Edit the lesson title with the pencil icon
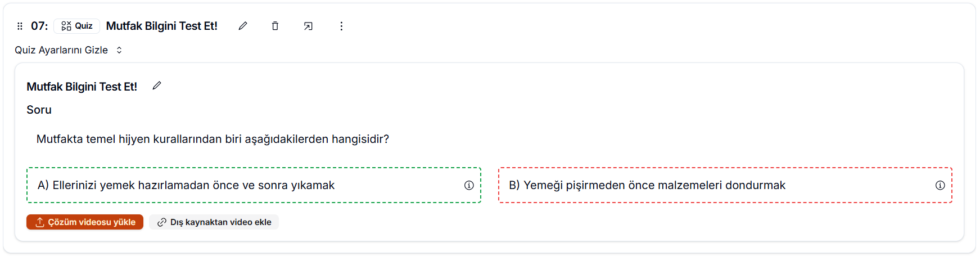Viewport: 980px width, 256px height. [x=243, y=26]
